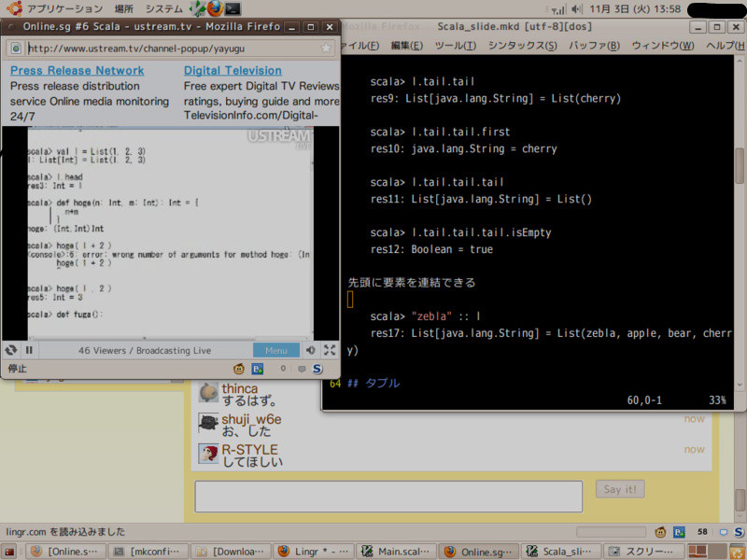Click thinca avatar in Lingr chat
747x560 pixels.
[208, 392]
